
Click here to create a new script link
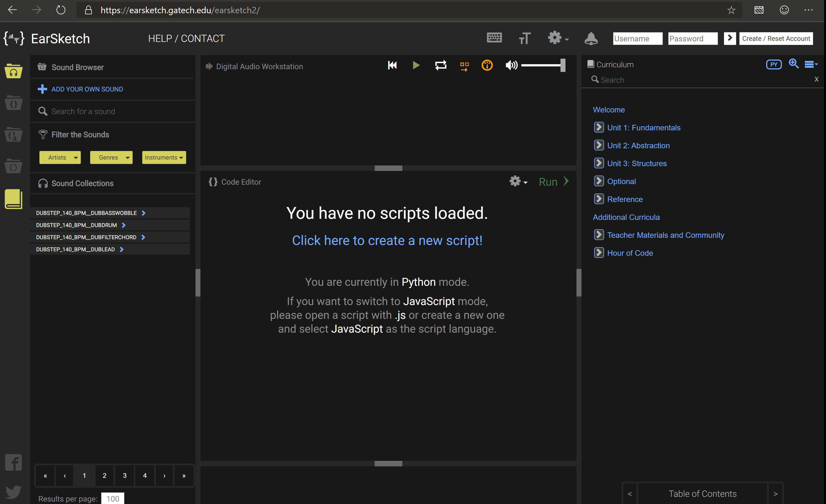point(387,241)
